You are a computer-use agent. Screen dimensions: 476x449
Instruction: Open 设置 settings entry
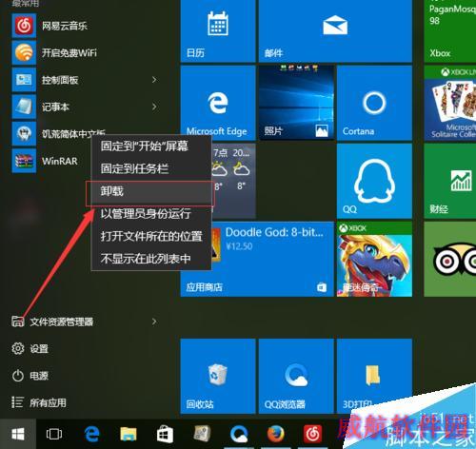tap(30, 349)
